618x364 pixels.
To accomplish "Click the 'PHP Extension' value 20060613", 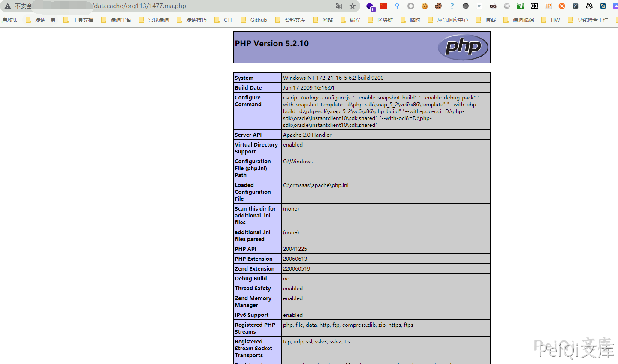I will click(x=295, y=259).
